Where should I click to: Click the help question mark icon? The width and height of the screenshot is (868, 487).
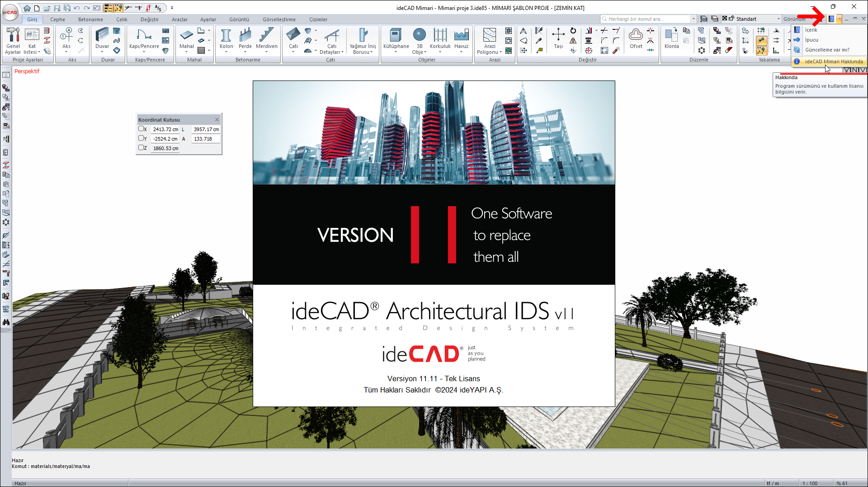click(x=831, y=19)
